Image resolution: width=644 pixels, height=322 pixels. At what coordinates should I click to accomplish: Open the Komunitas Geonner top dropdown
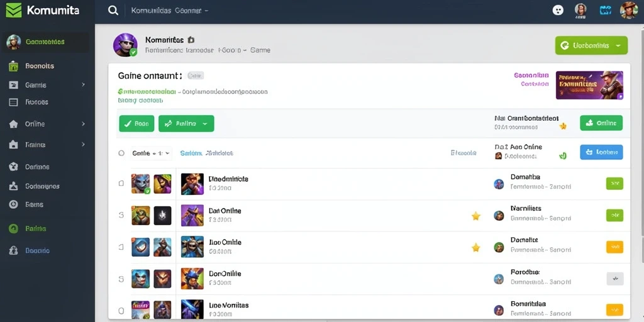pos(170,11)
